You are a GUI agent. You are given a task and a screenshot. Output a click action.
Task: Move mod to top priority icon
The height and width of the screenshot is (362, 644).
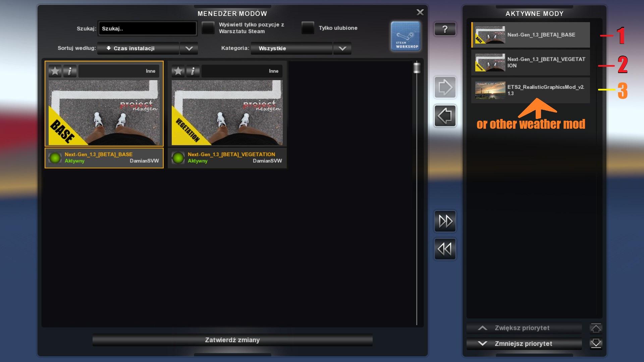tap(596, 328)
